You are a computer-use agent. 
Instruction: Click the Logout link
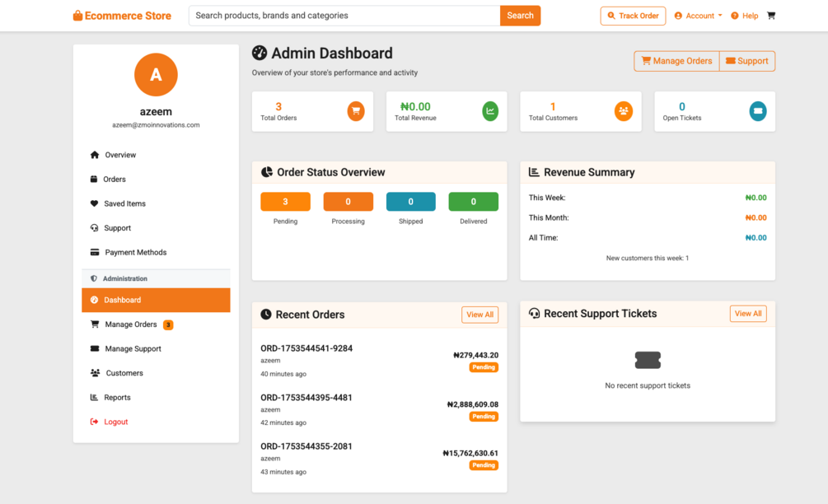(156, 421)
